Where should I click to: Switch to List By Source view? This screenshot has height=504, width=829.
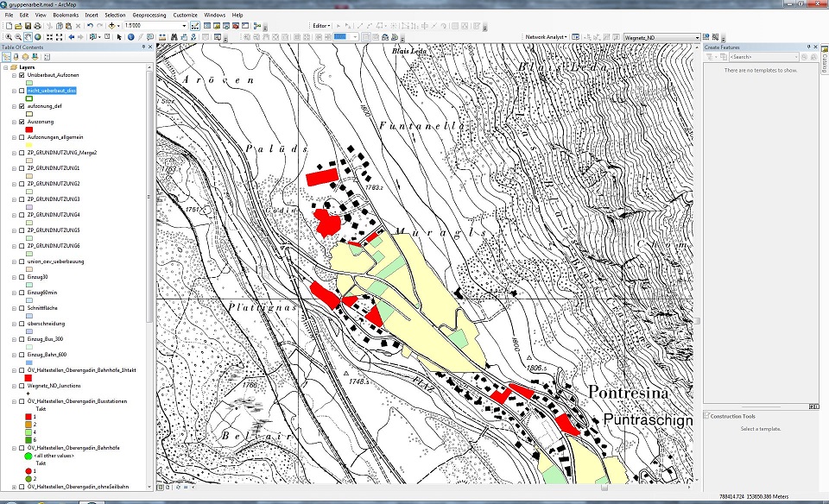click(16, 57)
